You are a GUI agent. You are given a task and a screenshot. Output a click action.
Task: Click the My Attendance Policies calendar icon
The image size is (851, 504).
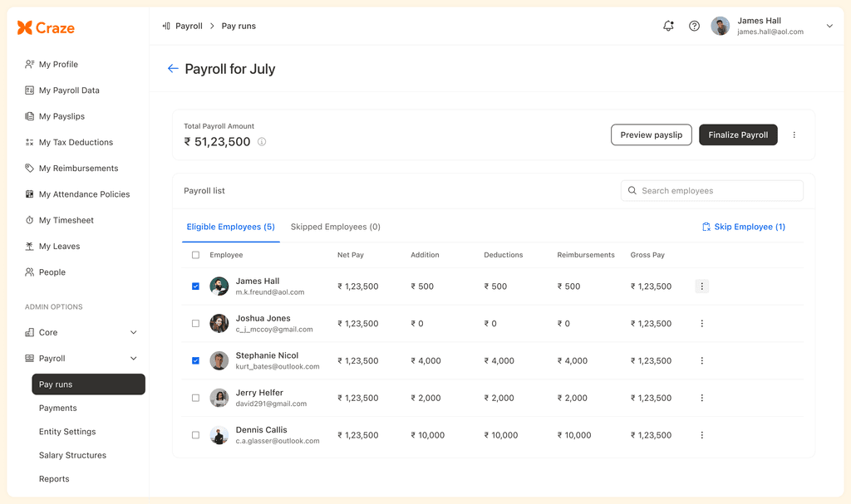pyautogui.click(x=29, y=194)
